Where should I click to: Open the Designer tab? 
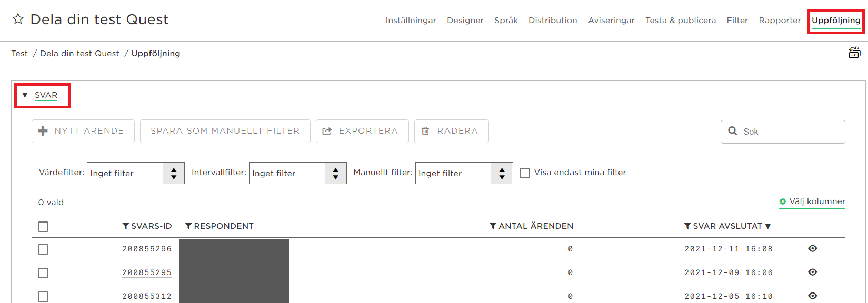point(465,21)
